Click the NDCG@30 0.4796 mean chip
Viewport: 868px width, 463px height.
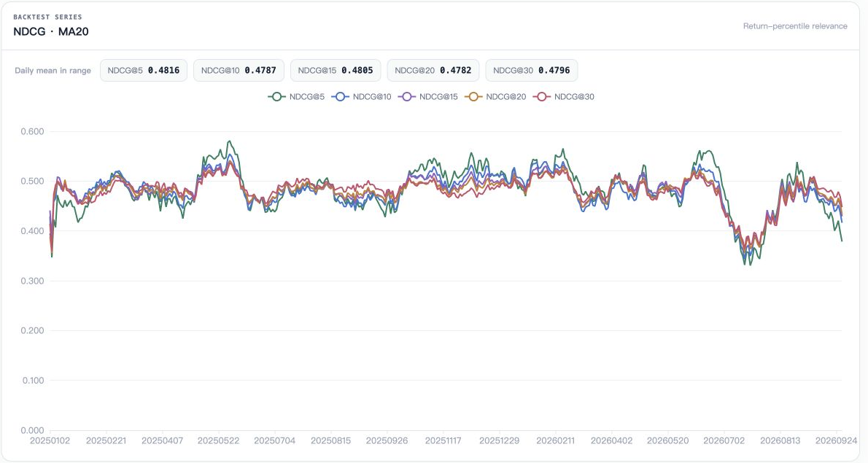[532, 70]
